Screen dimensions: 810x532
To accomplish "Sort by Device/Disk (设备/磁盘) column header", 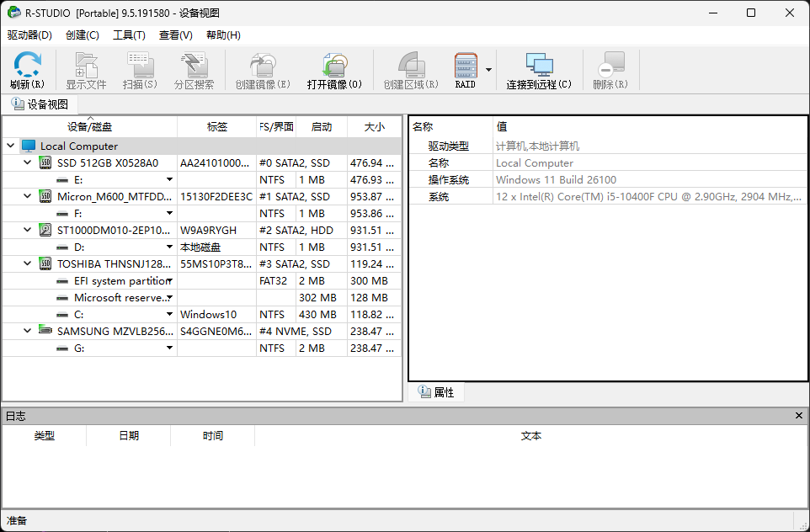I will [x=89, y=127].
